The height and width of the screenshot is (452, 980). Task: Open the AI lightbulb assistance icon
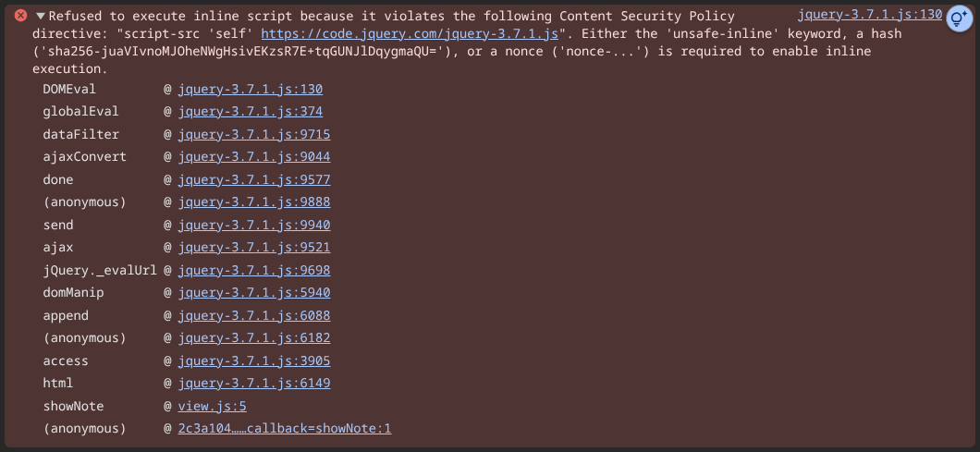pyautogui.click(x=959, y=19)
